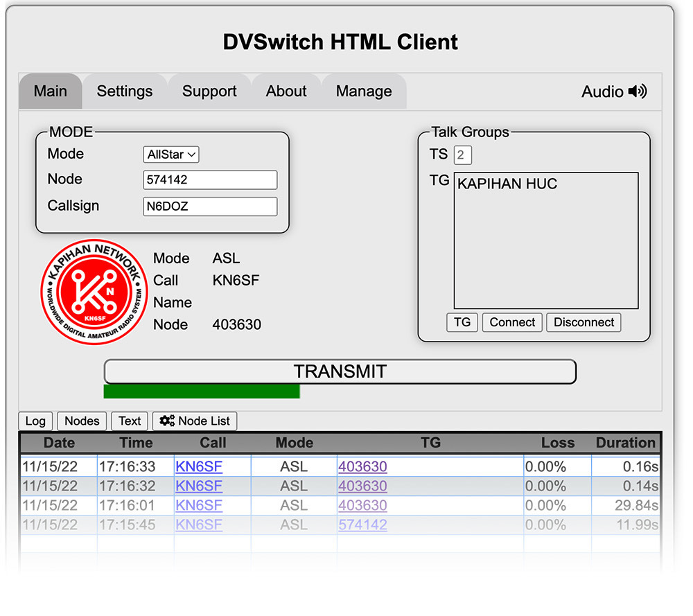
Task: Click the TS value field
Action: (x=463, y=155)
